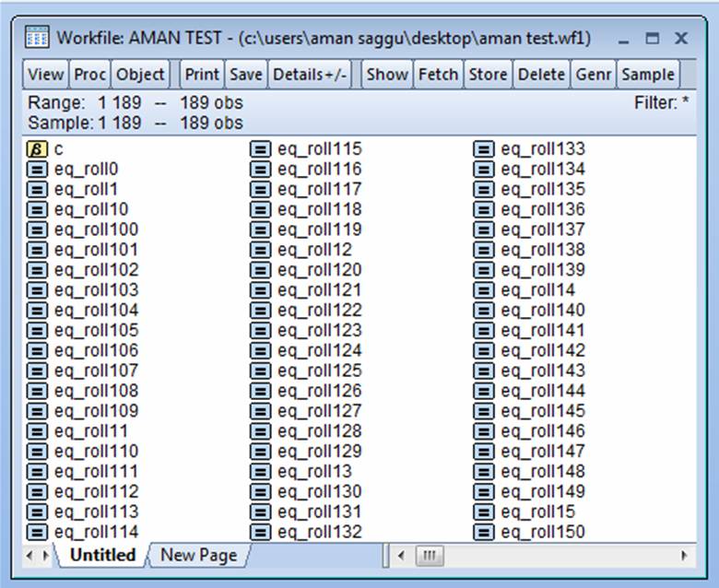The height and width of the screenshot is (588, 719).
Task: Click the page tab scroll-left arrow
Action: [29, 556]
